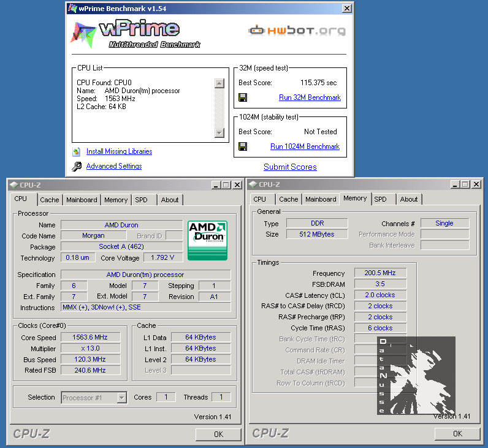
Task: Click Specification AMD Duron(tm) processor field
Action: (146, 275)
